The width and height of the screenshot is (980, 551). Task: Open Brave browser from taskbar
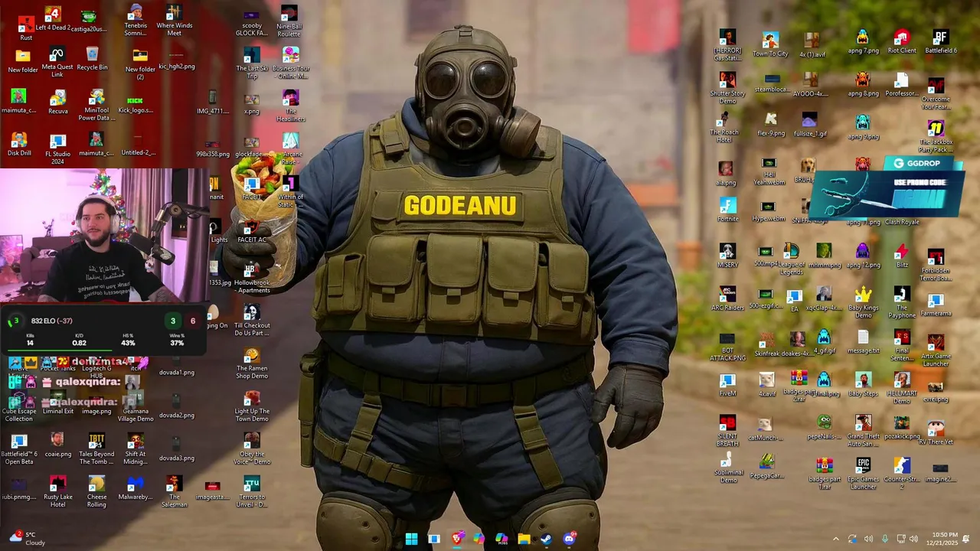[x=456, y=539]
